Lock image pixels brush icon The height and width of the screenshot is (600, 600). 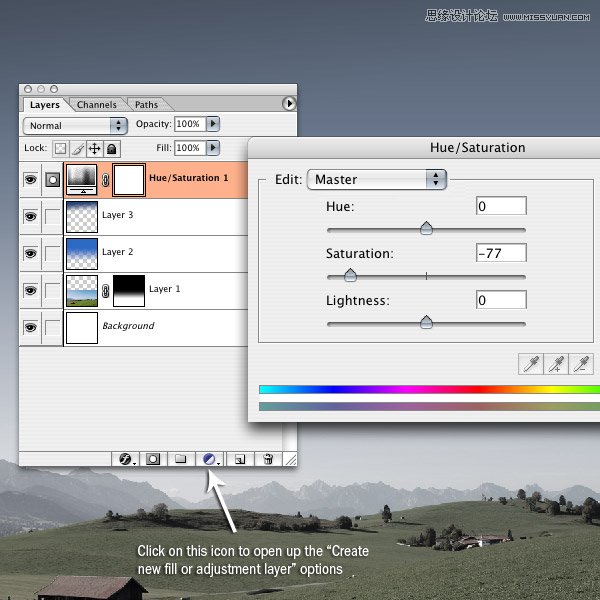tap(78, 148)
